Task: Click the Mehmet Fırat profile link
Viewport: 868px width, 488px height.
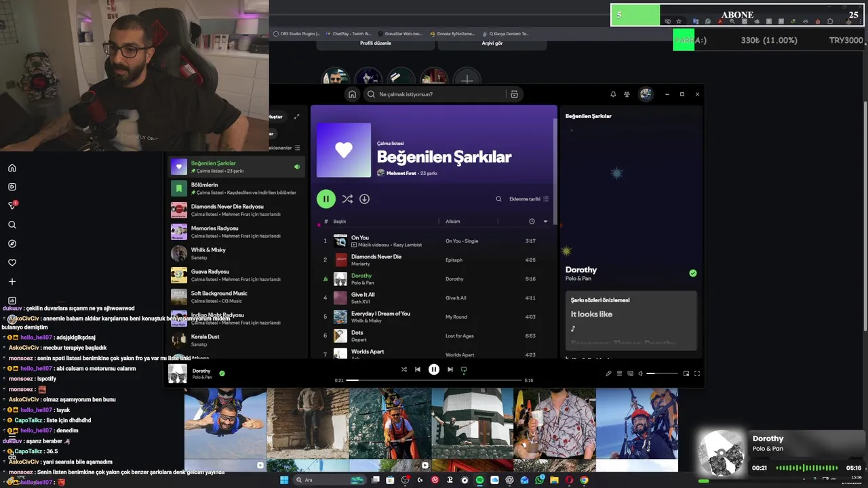Action: pyautogui.click(x=401, y=174)
